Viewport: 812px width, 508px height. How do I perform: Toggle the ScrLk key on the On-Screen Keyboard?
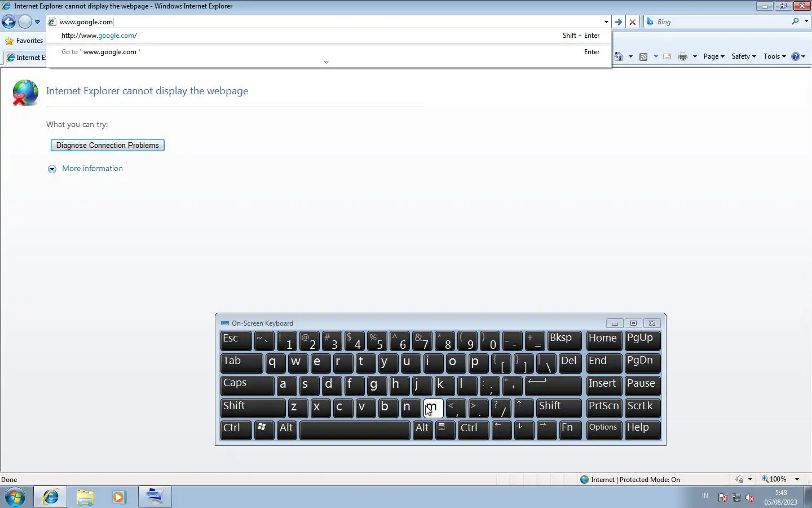pos(642,408)
